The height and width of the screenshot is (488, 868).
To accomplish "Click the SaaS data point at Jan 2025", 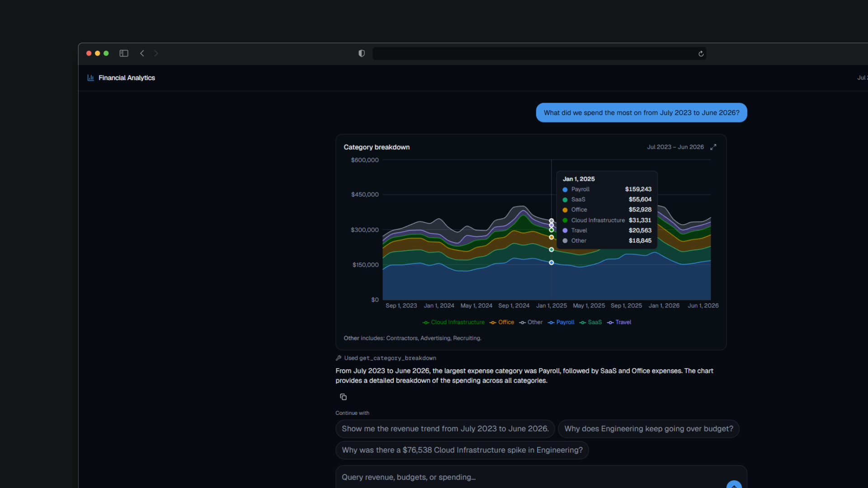I will coord(551,249).
